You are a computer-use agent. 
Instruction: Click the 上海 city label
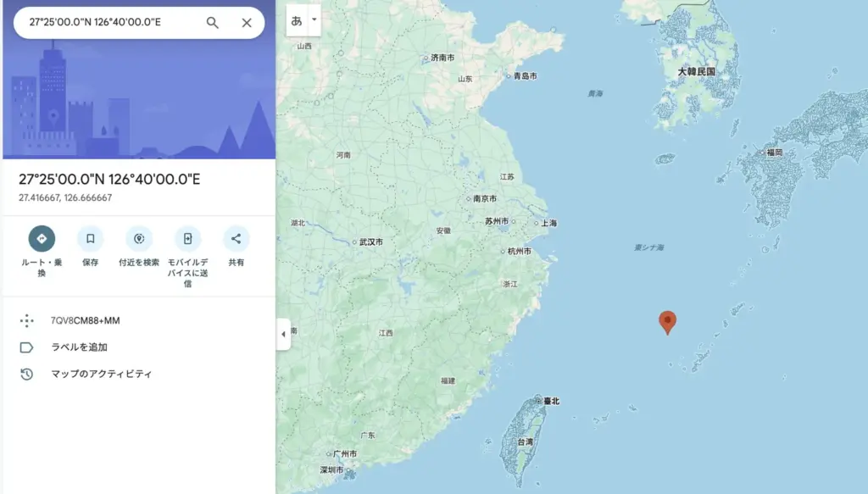[x=549, y=223]
